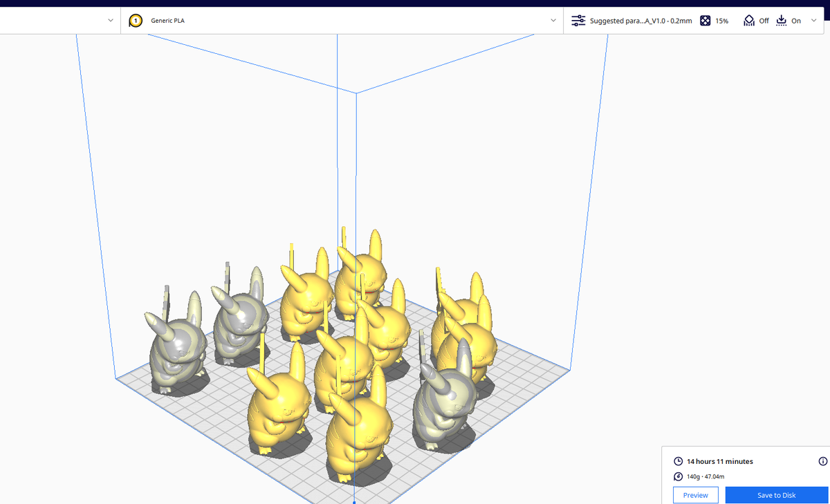
Task: Click the Preview button
Action: (696, 494)
